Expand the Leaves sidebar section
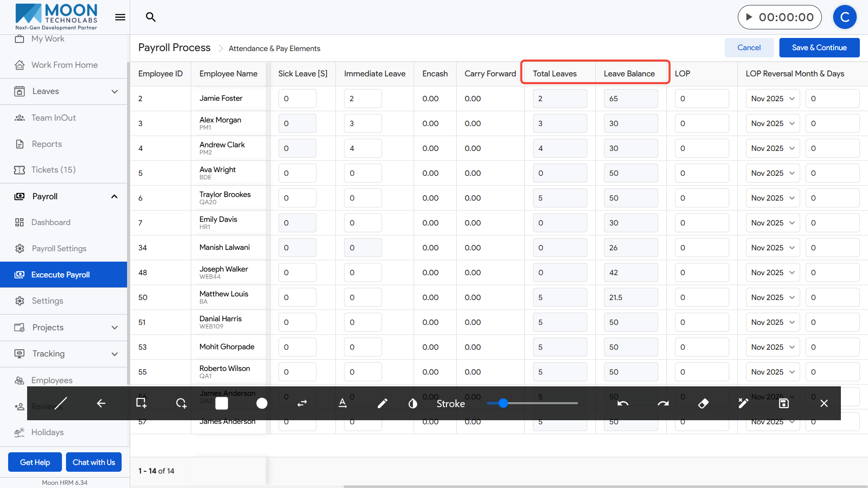The image size is (868, 488). [x=114, y=92]
